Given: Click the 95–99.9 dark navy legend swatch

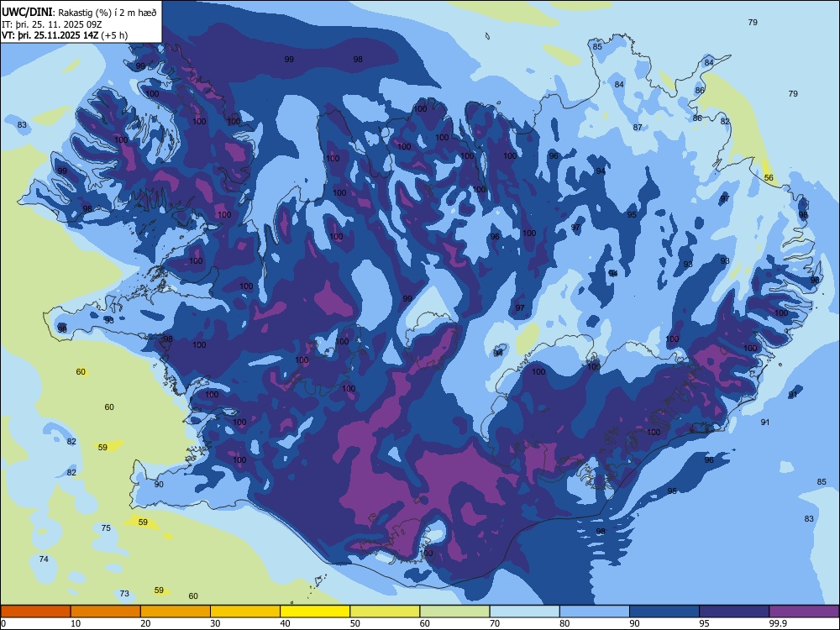Looking at the screenshot, I should (x=734, y=612).
